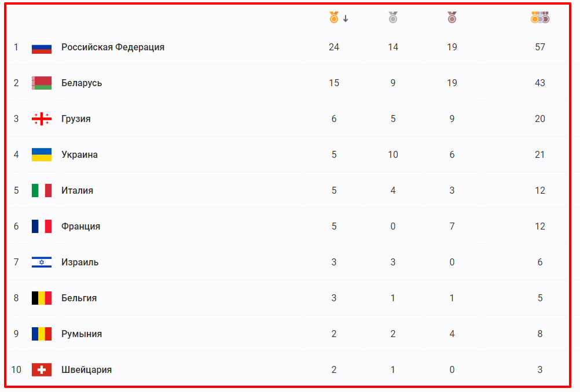The width and height of the screenshot is (580, 392).
Task: Click Russia's total of 57 medals
Action: [539, 47]
